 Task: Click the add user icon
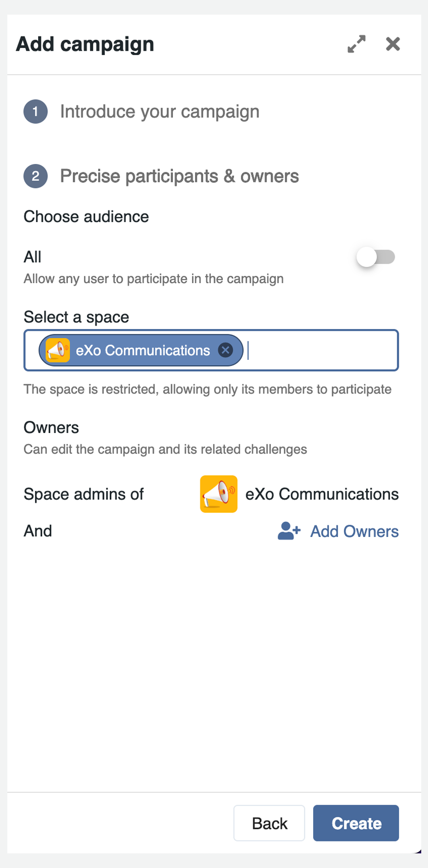pos(289,531)
